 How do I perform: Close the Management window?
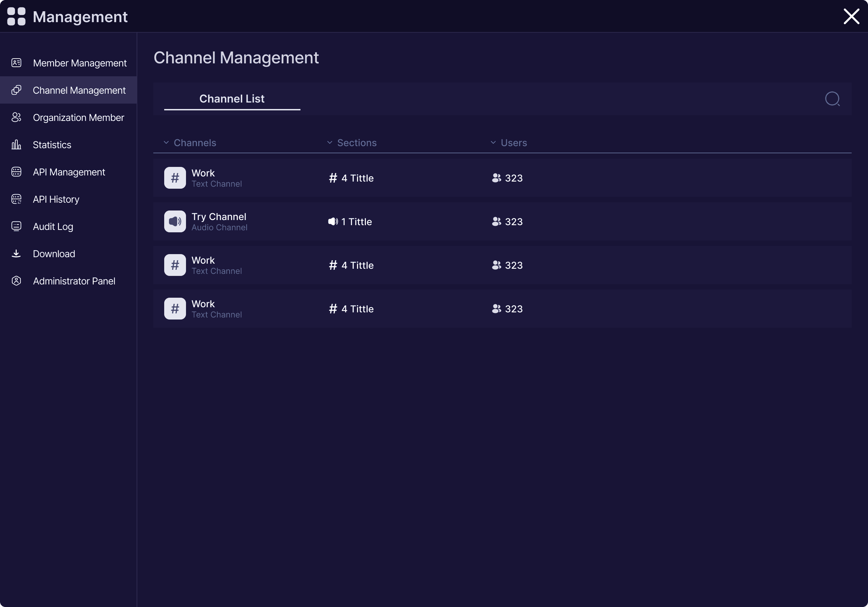click(x=851, y=16)
